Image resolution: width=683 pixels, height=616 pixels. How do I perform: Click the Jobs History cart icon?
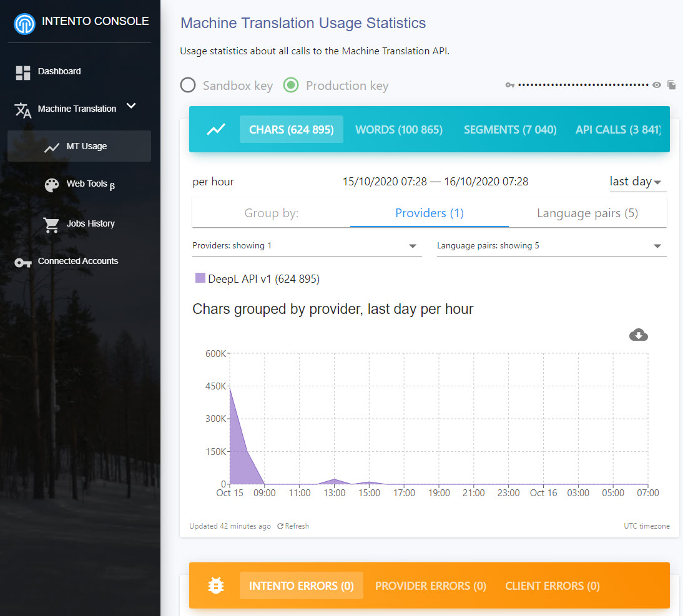(x=51, y=225)
